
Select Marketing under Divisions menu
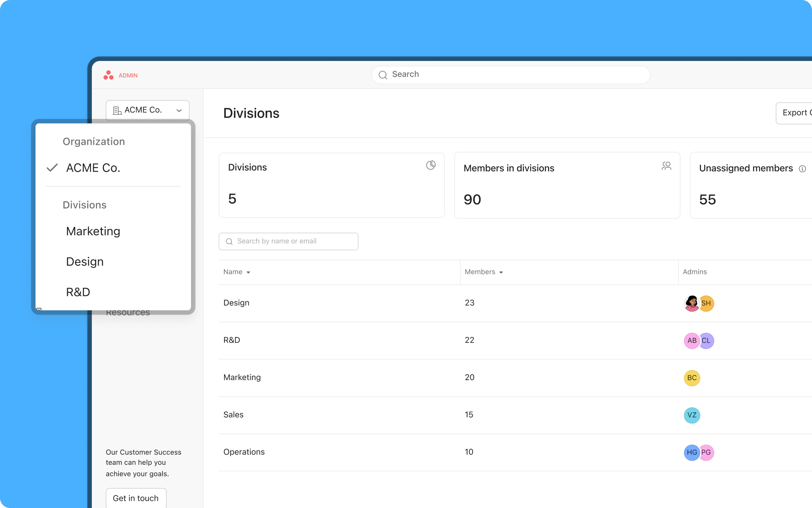[93, 231]
